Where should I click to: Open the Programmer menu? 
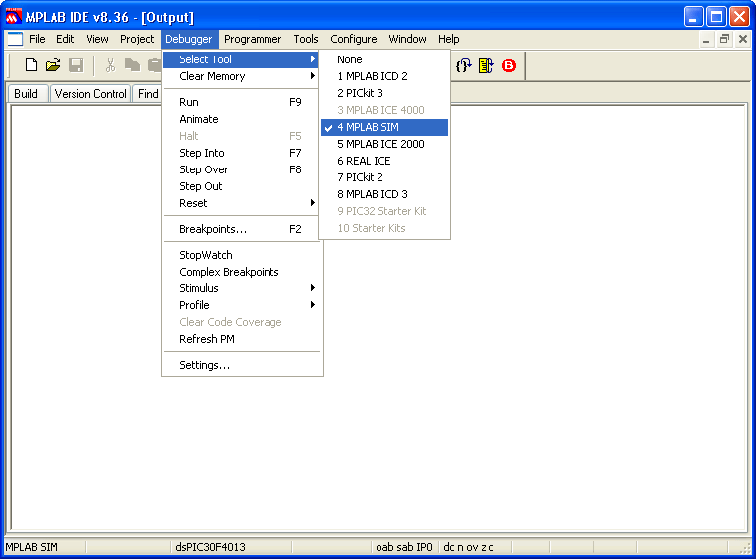pos(253,39)
